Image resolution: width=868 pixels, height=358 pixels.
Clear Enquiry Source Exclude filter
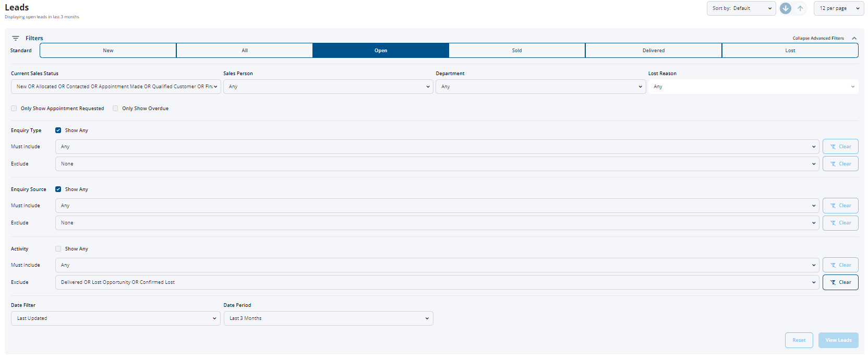pyautogui.click(x=840, y=223)
